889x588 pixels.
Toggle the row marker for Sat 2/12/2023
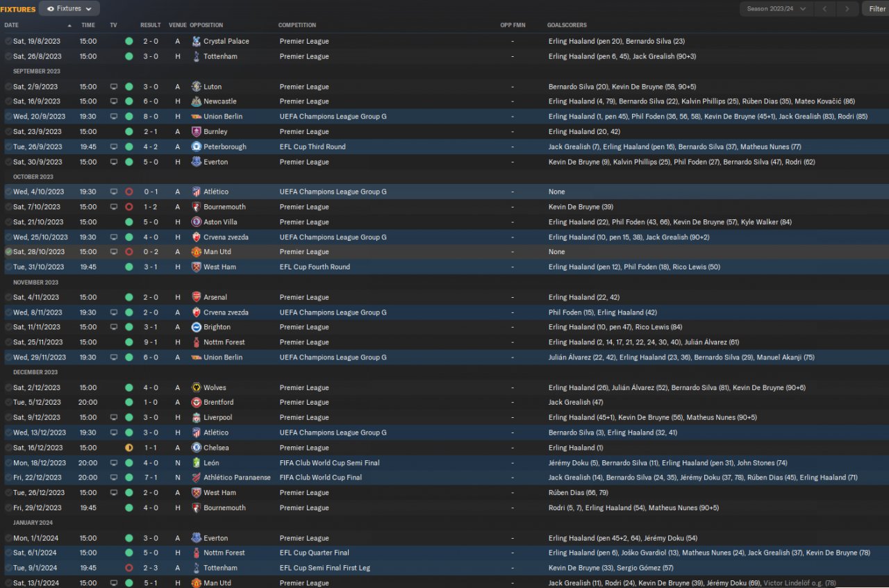pyautogui.click(x=8, y=387)
